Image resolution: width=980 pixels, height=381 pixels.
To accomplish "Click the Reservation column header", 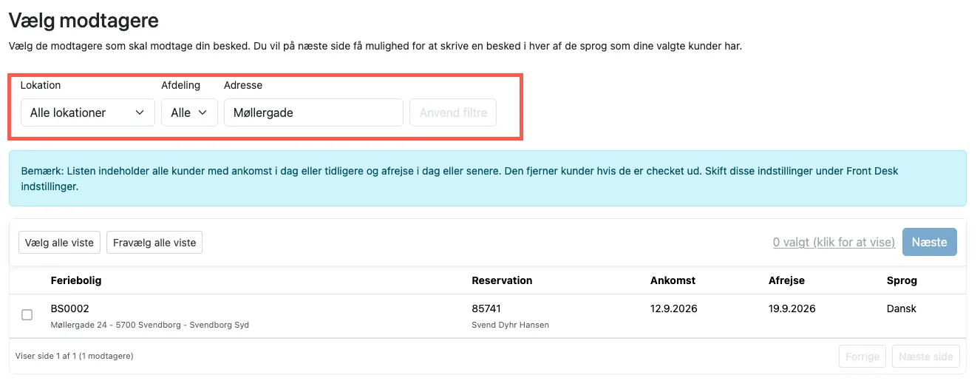I will point(502,280).
